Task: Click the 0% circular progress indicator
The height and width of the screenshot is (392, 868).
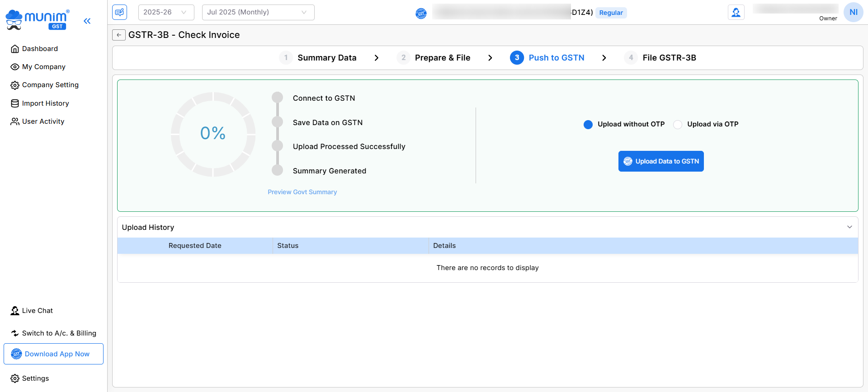Action: coord(213,134)
